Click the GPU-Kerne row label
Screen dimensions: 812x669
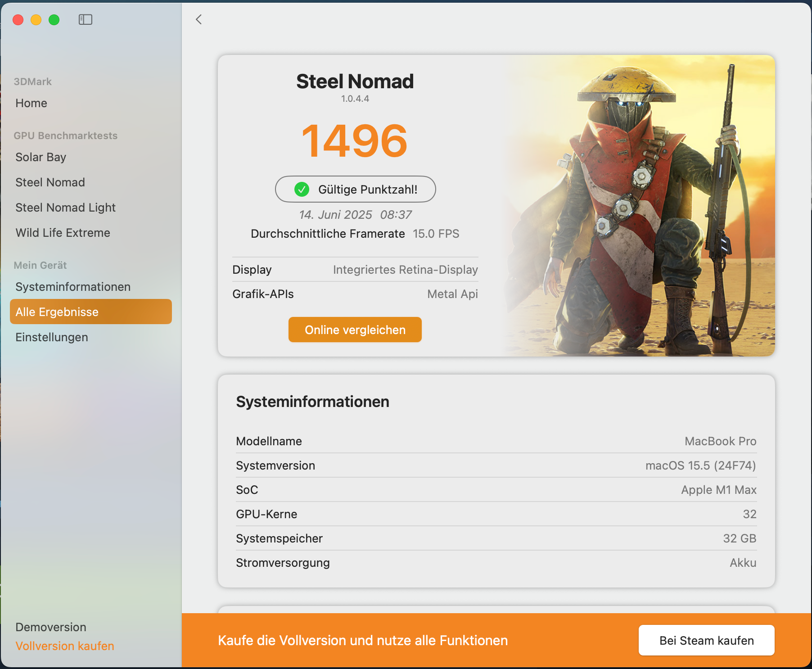266,514
